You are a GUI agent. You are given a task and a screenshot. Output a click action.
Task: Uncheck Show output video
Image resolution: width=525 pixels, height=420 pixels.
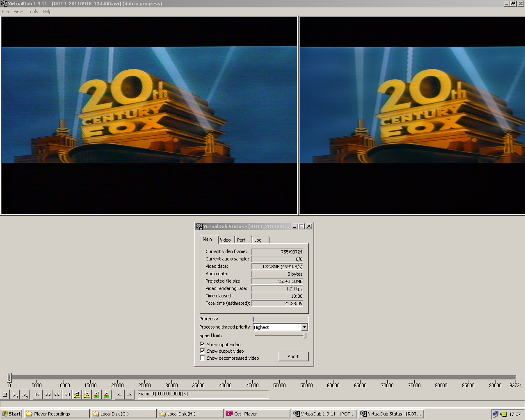(x=202, y=351)
